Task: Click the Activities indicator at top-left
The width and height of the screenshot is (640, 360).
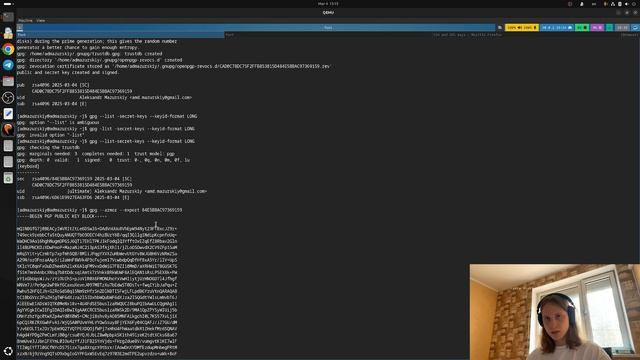Action: coord(8,4)
